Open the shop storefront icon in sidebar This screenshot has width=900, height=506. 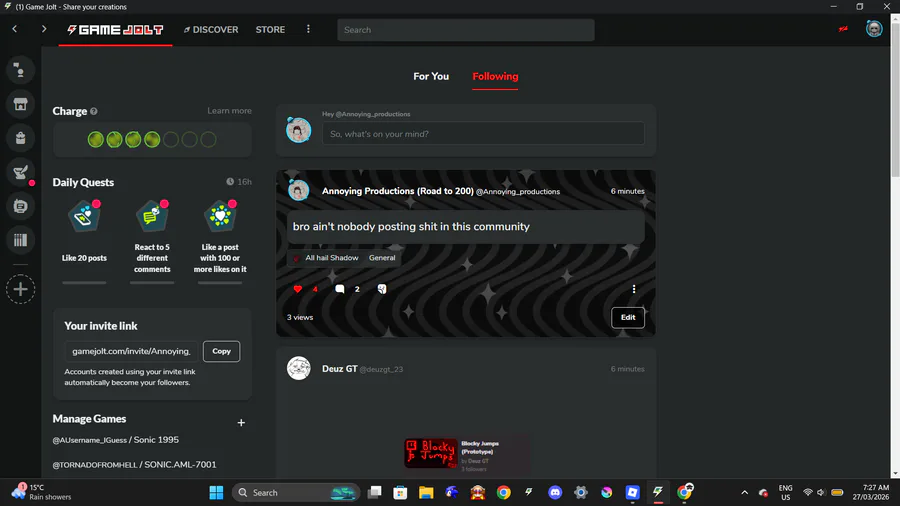pos(20,104)
